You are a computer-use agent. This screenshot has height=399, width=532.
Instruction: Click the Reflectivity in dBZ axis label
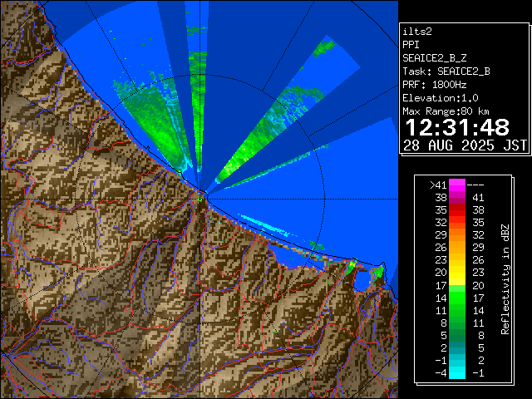pos(505,278)
